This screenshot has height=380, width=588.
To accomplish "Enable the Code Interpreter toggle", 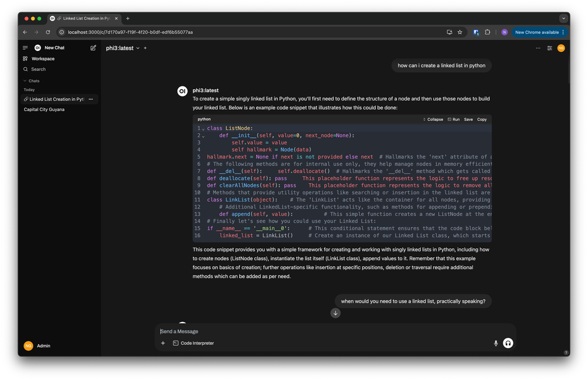I will coord(193,343).
